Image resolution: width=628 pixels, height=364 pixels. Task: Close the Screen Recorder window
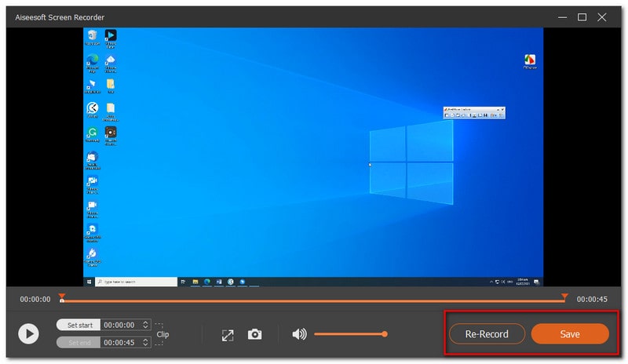601,17
